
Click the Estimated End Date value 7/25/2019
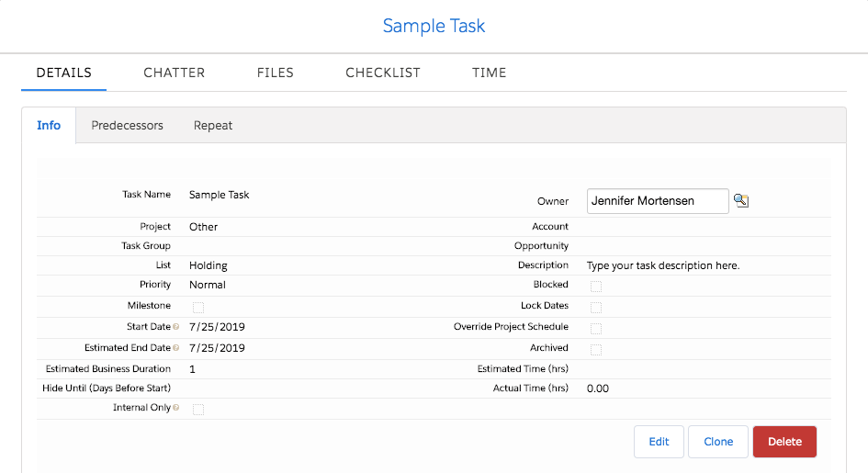tap(217, 348)
